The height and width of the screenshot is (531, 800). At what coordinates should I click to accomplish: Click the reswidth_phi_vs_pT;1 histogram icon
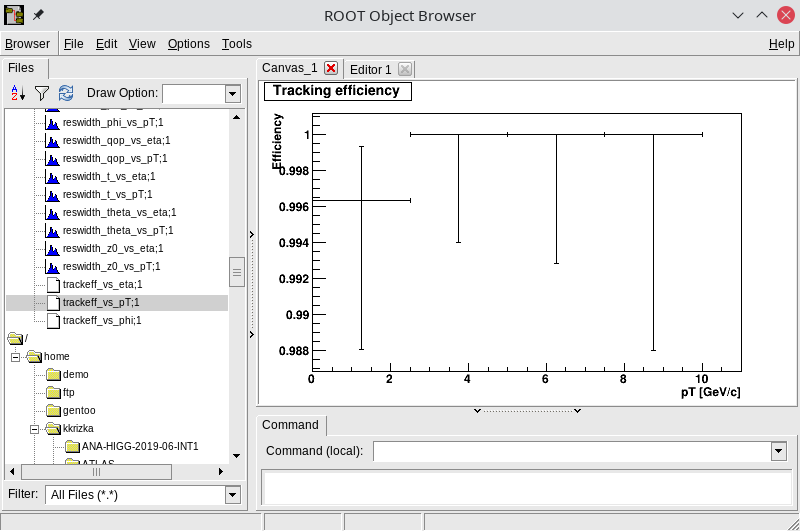coord(54,122)
